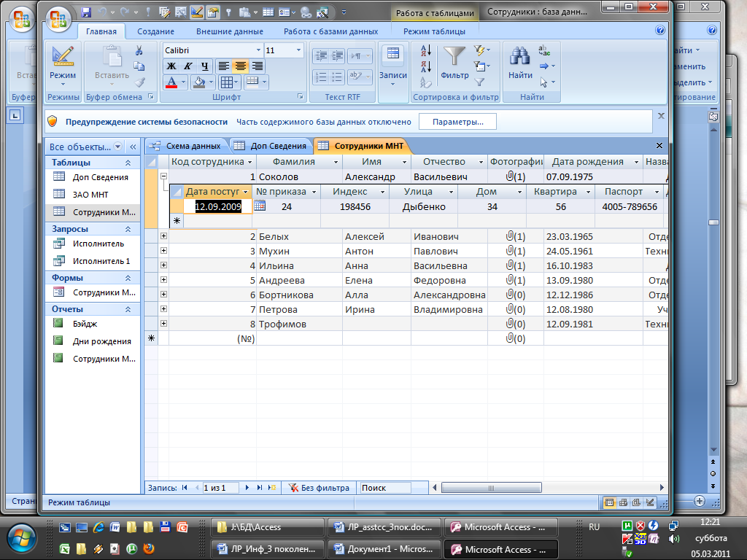This screenshot has width=747, height=560.
Task: Collapse the Отчеты group
Action: click(128, 309)
